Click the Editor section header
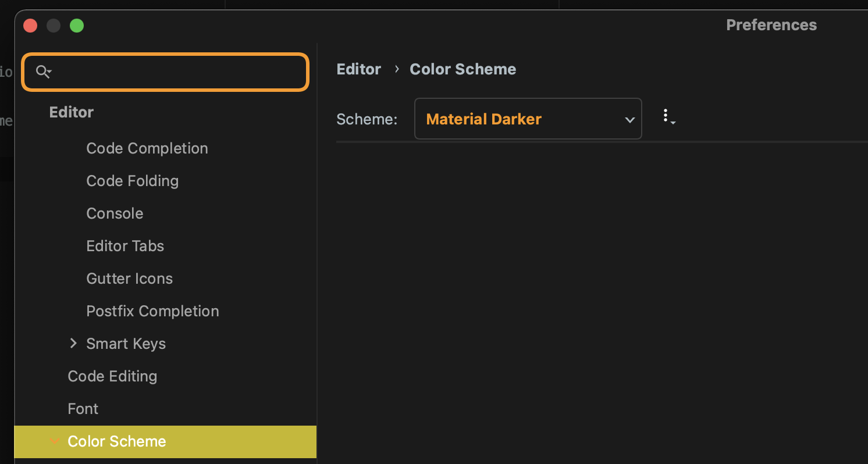Viewport: 868px width, 464px height. point(71,112)
